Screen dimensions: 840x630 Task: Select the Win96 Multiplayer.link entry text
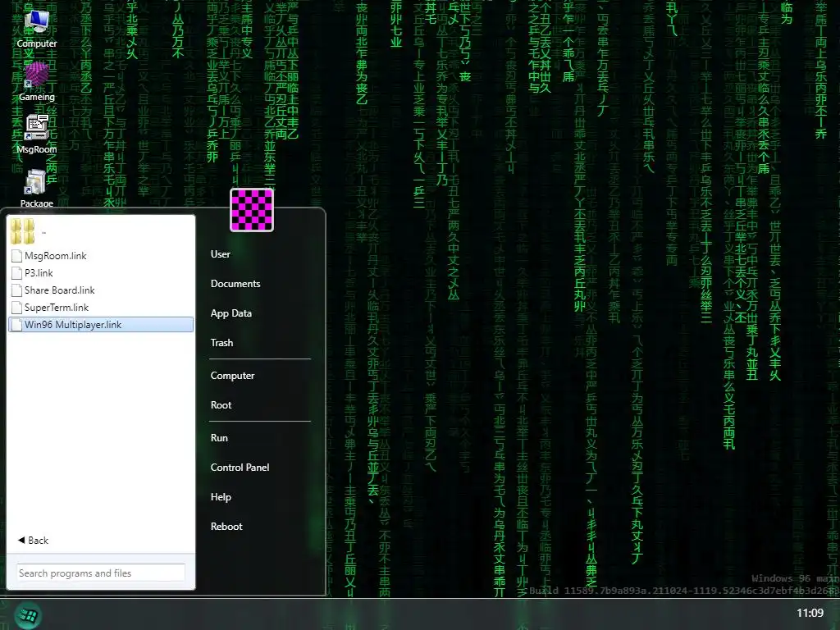tap(73, 325)
